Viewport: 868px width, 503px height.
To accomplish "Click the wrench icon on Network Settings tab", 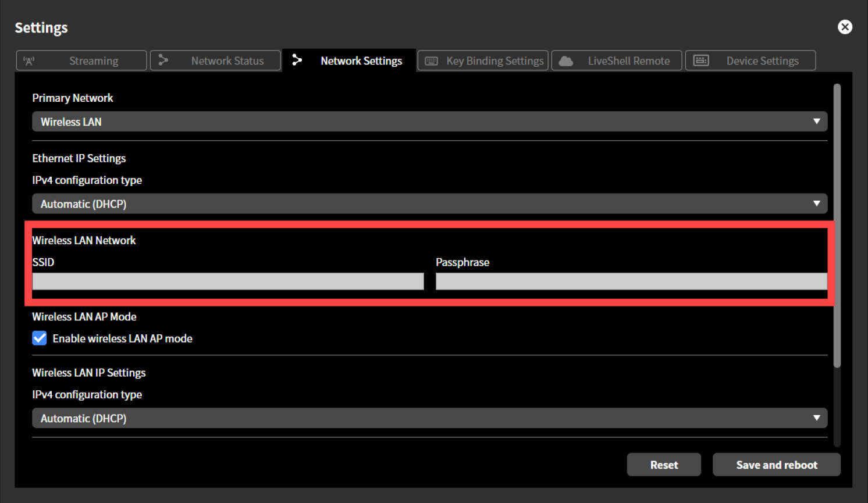I will pyautogui.click(x=297, y=60).
